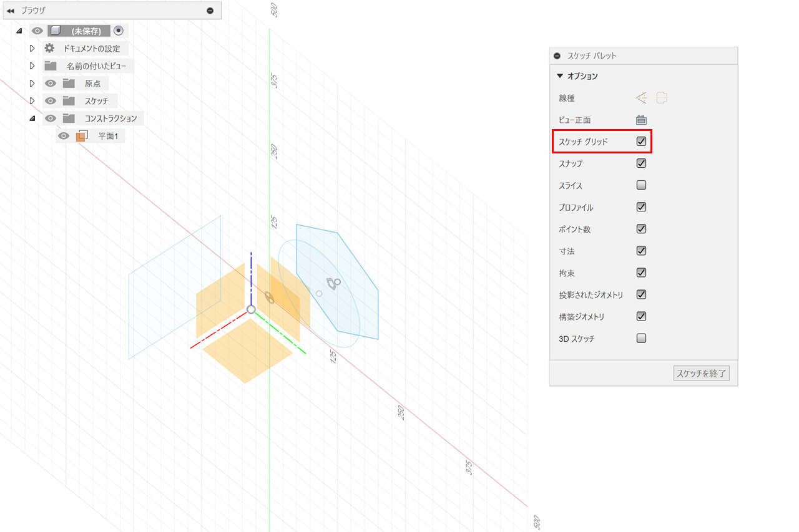Click the ビュー正面 look-at icon
This screenshot has height=532, width=799.
pyautogui.click(x=641, y=120)
